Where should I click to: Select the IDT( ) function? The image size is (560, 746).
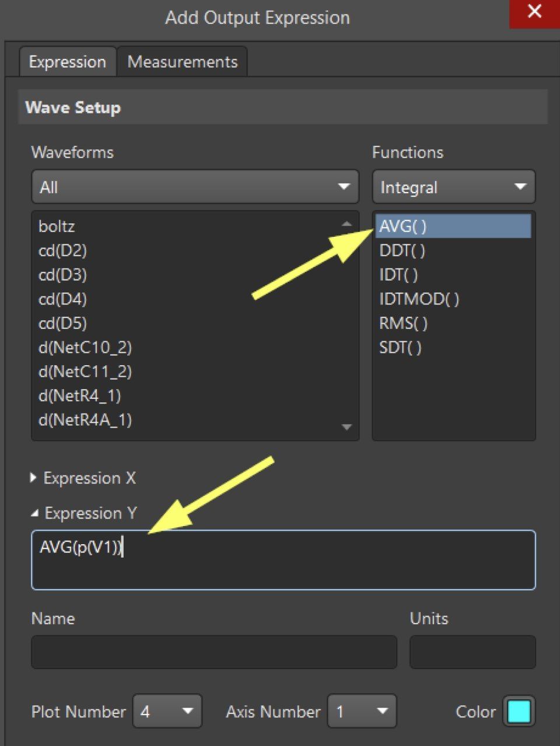[399, 274]
